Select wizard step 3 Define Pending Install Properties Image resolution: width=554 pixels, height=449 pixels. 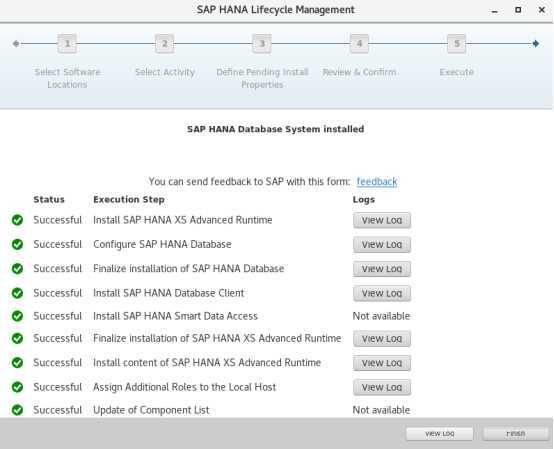click(262, 44)
